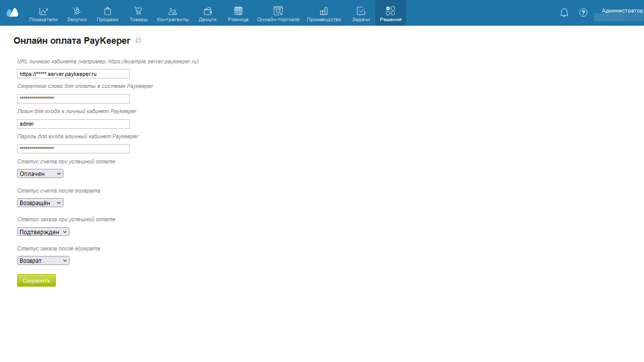
Task: Open the Закупки section
Action: [x=76, y=14]
